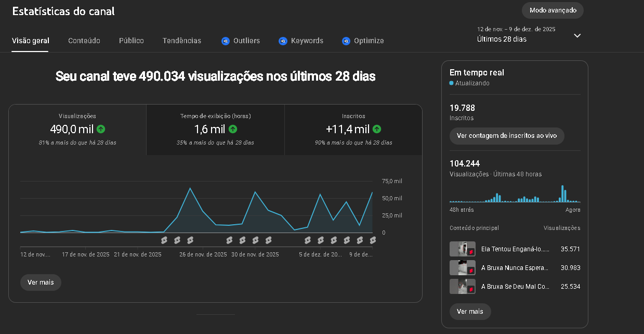Click the 26 de nov. de 2025 date label

[x=203, y=254]
